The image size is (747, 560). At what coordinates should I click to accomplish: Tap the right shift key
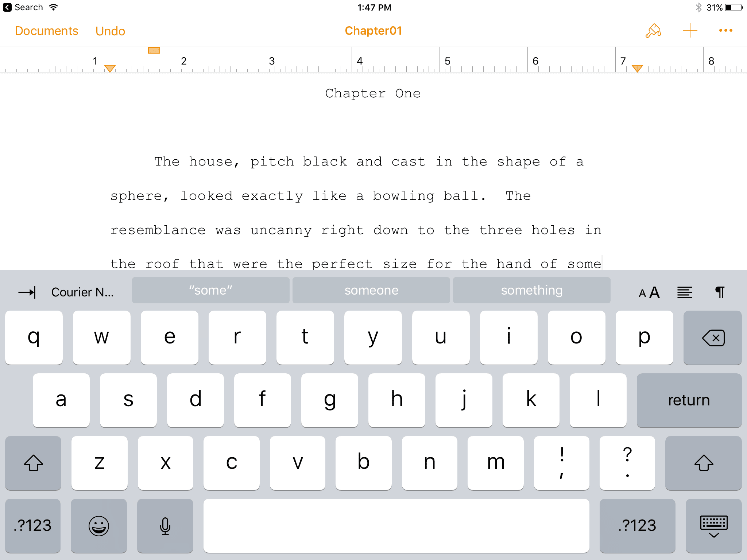pos(704,463)
